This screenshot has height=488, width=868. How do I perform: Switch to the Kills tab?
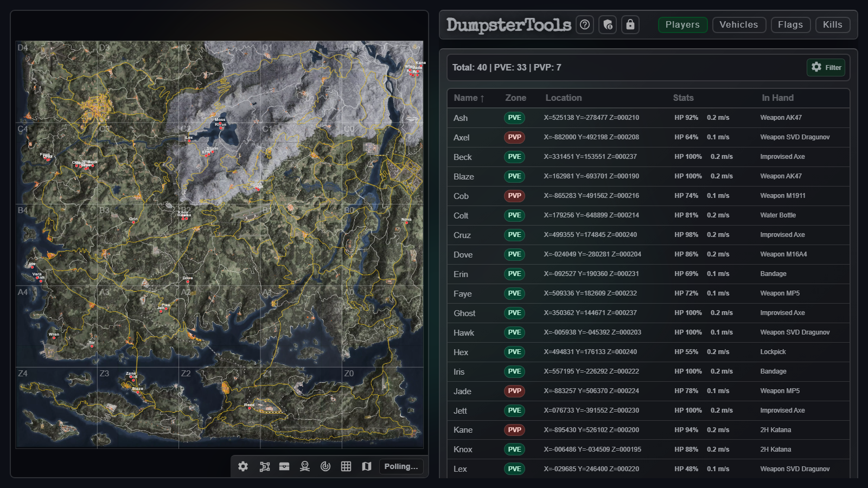tap(833, 24)
